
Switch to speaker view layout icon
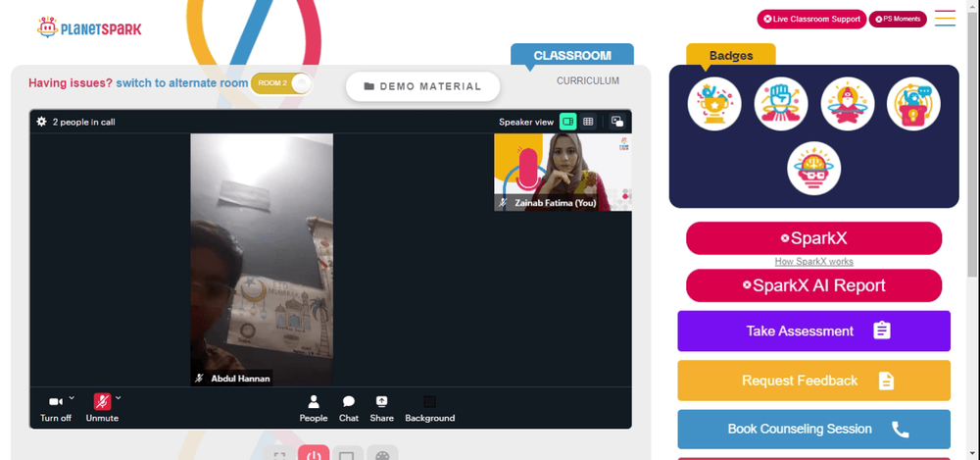(567, 122)
